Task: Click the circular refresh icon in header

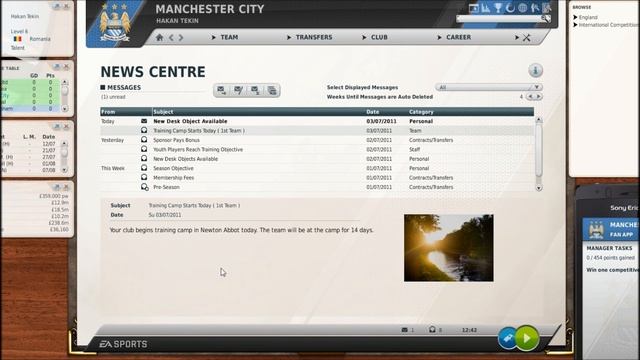Action: [510, 8]
